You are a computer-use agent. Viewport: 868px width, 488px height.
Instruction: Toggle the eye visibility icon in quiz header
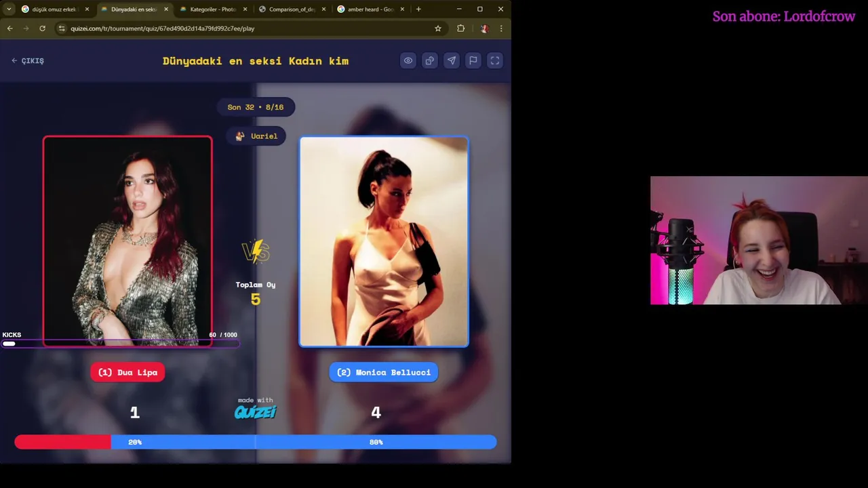tap(408, 60)
